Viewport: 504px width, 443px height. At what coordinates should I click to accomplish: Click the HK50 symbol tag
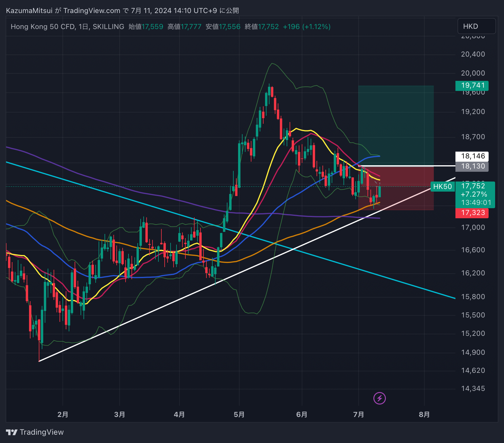pyautogui.click(x=442, y=187)
